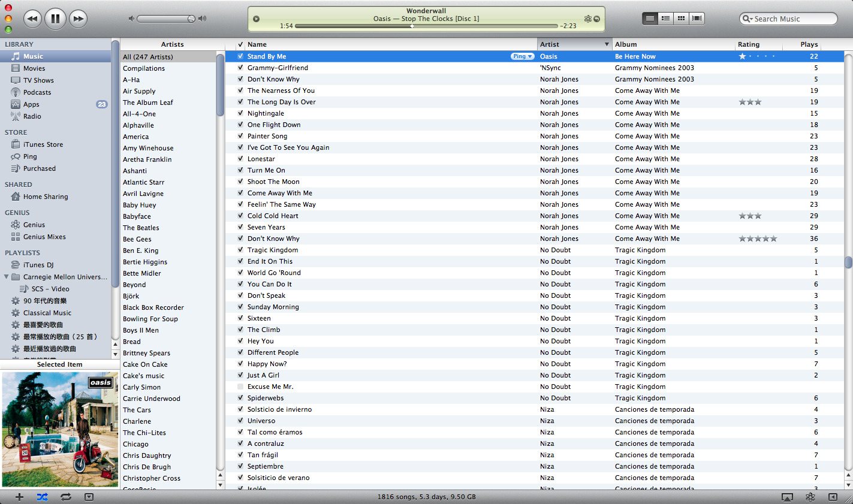Skip back to the previous track
853x504 pixels.
click(x=32, y=19)
